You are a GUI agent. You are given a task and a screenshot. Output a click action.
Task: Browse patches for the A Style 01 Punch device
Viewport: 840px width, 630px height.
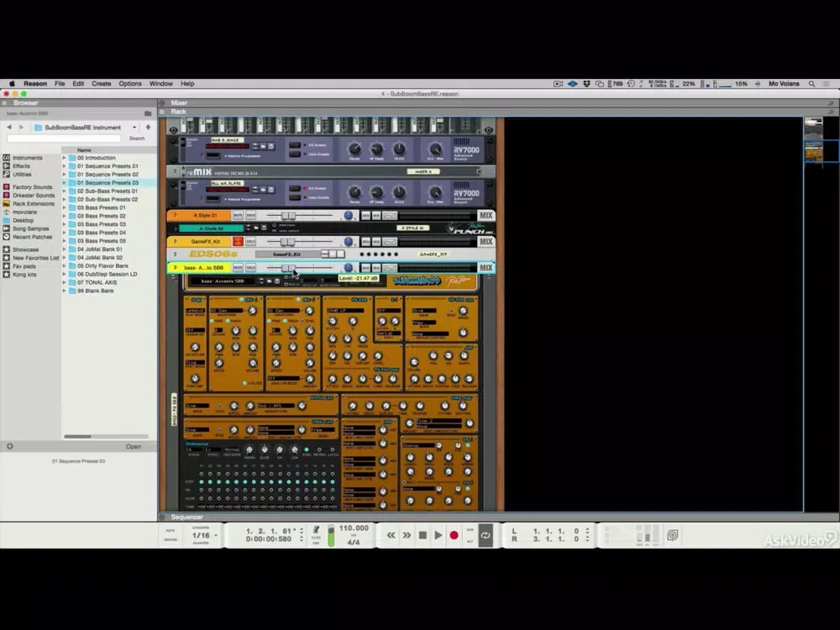click(255, 228)
